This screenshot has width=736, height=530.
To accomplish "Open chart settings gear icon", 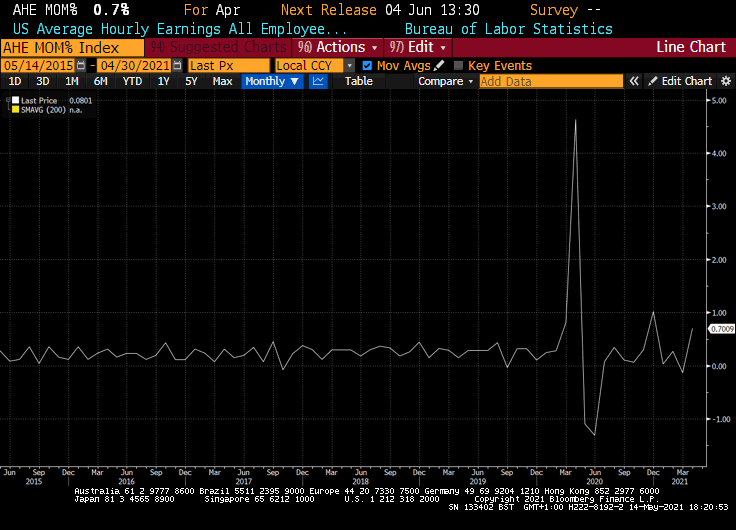I will [x=725, y=81].
